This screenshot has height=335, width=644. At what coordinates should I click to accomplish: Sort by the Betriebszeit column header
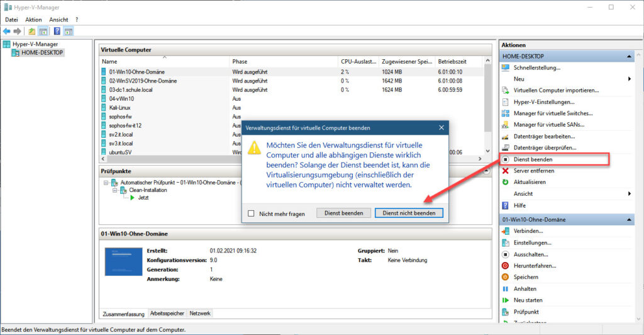pyautogui.click(x=459, y=61)
